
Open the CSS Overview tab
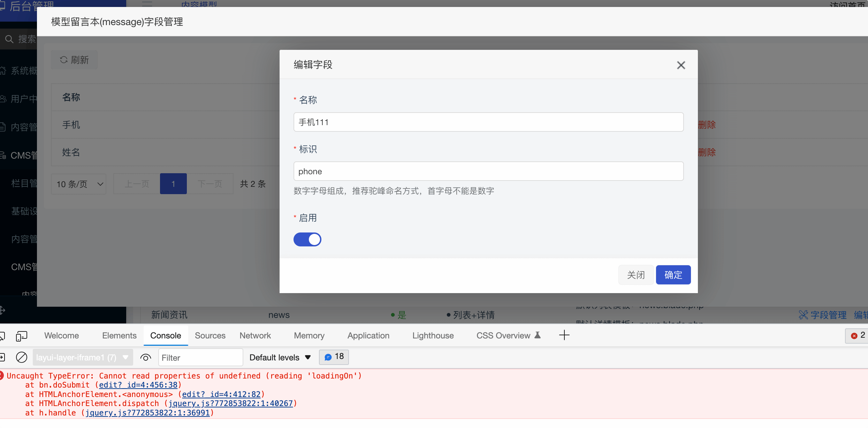pyautogui.click(x=508, y=336)
